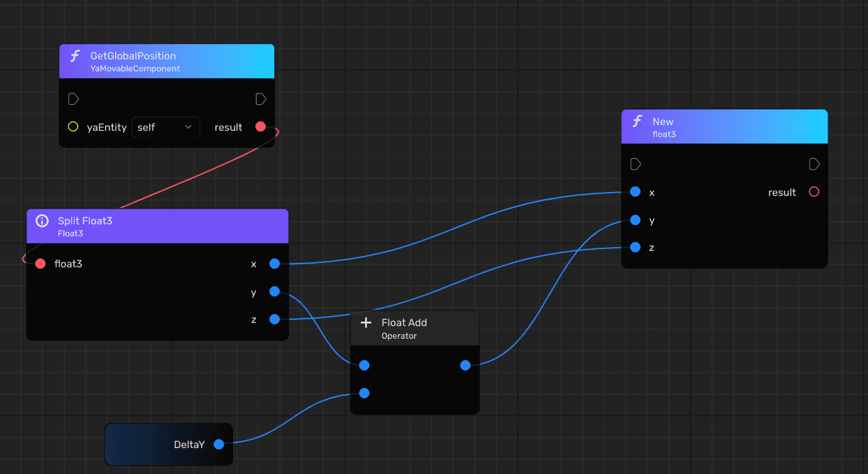Image resolution: width=868 pixels, height=474 pixels.
Task: Open the yaEntity self dropdown
Action: [166, 127]
